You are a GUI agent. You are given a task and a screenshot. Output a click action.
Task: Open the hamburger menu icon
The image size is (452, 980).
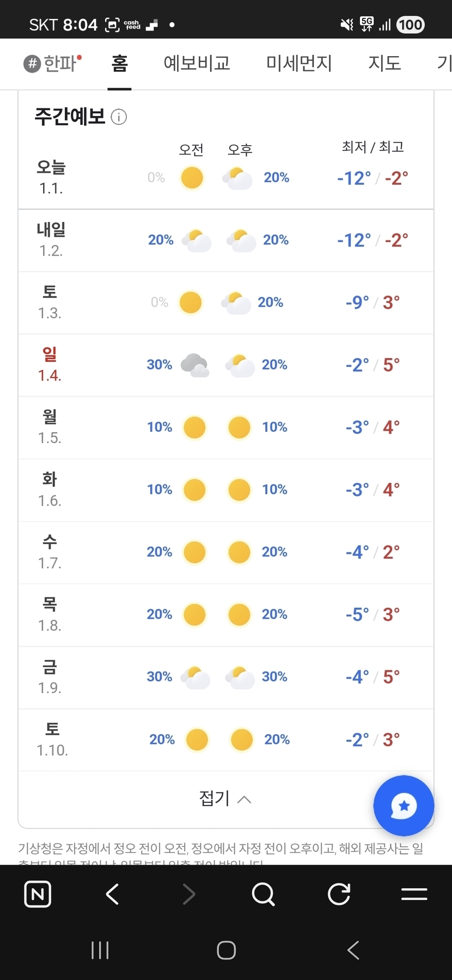(414, 894)
